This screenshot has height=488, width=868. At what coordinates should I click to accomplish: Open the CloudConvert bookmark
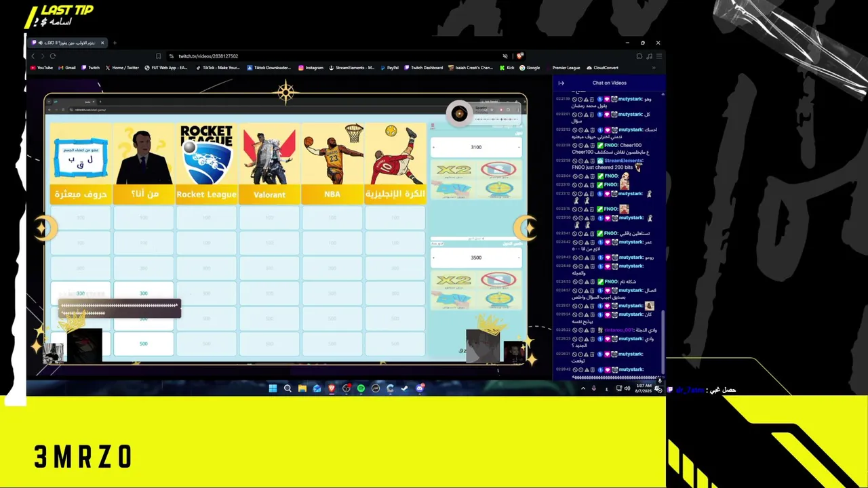click(x=602, y=68)
